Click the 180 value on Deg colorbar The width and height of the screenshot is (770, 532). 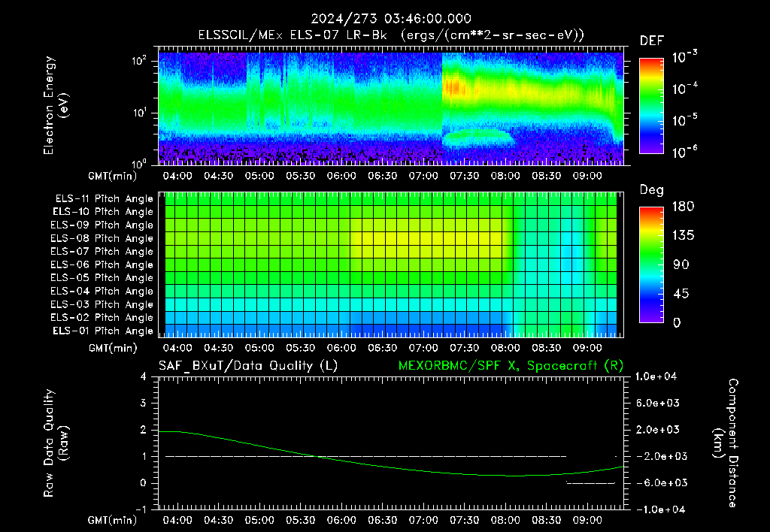683,207
